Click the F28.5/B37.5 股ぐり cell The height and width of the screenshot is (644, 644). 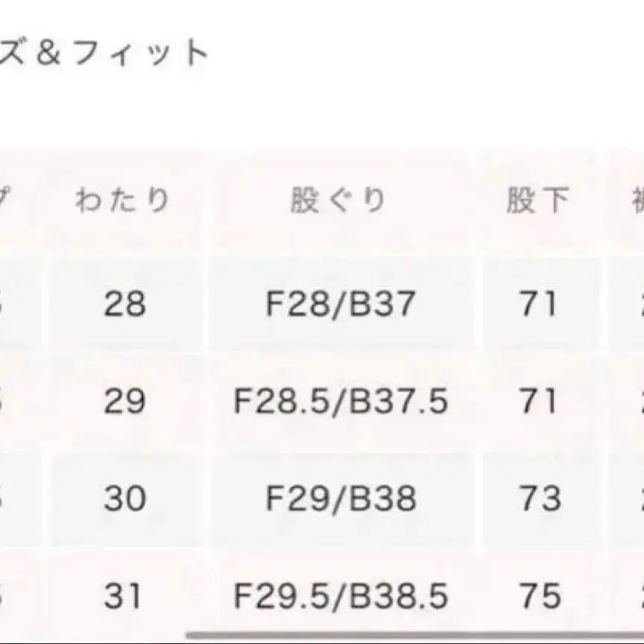[x=341, y=402]
